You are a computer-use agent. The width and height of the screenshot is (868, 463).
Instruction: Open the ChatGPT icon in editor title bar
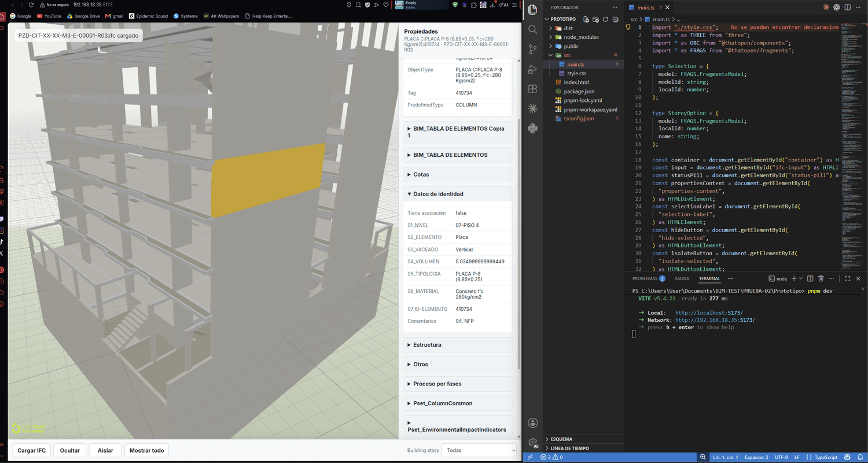[836, 8]
